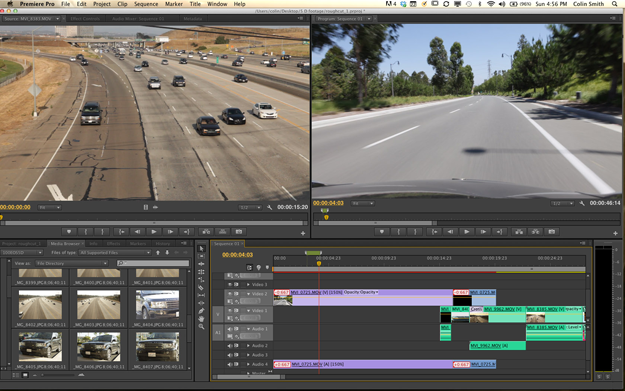Toggle V source track targeting

218,314
